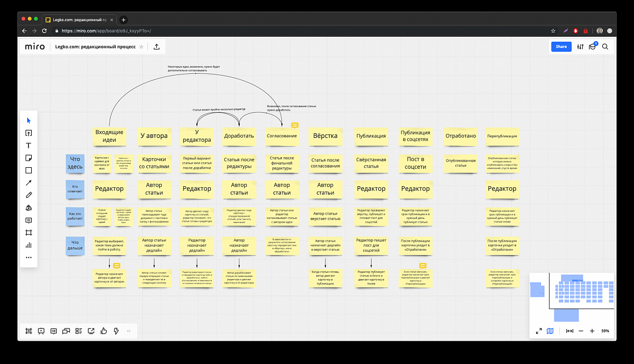This screenshot has height=364, width=634.
Task: Open the board settings sliders icon
Action: (581, 47)
